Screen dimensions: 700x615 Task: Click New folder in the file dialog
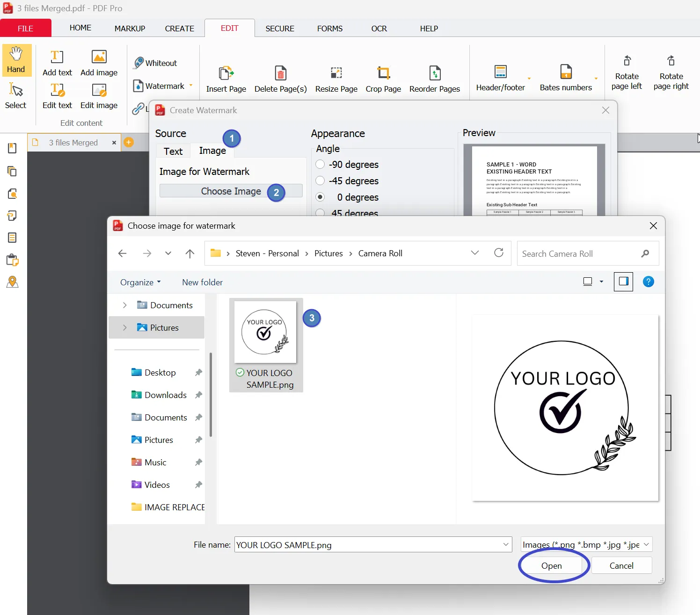[x=202, y=282]
